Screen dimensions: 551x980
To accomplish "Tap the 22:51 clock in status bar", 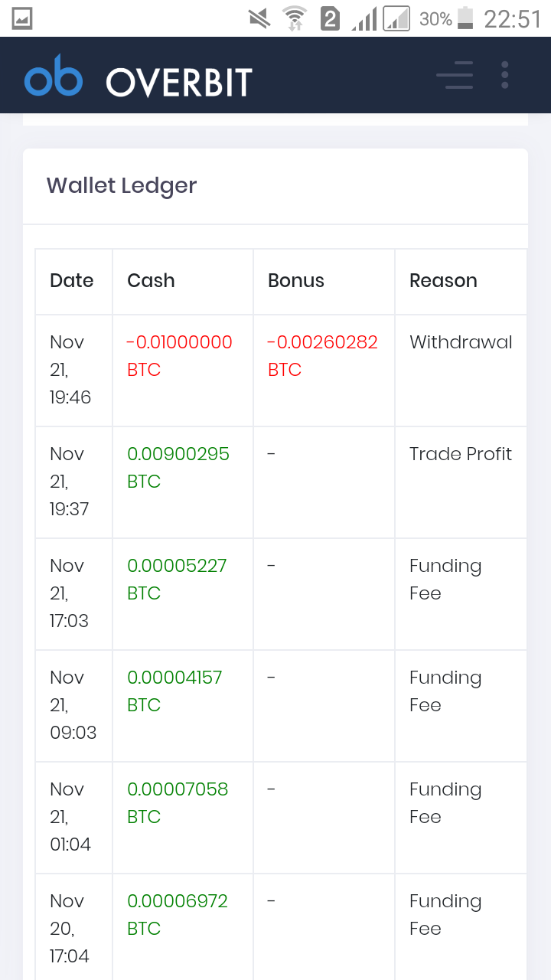I will pyautogui.click(x=513, y=18).
